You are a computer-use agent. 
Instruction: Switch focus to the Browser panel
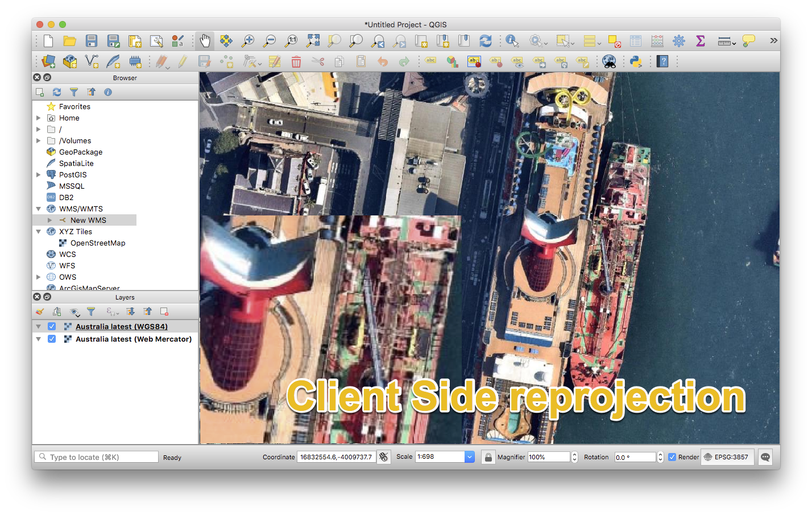point(125,77)
